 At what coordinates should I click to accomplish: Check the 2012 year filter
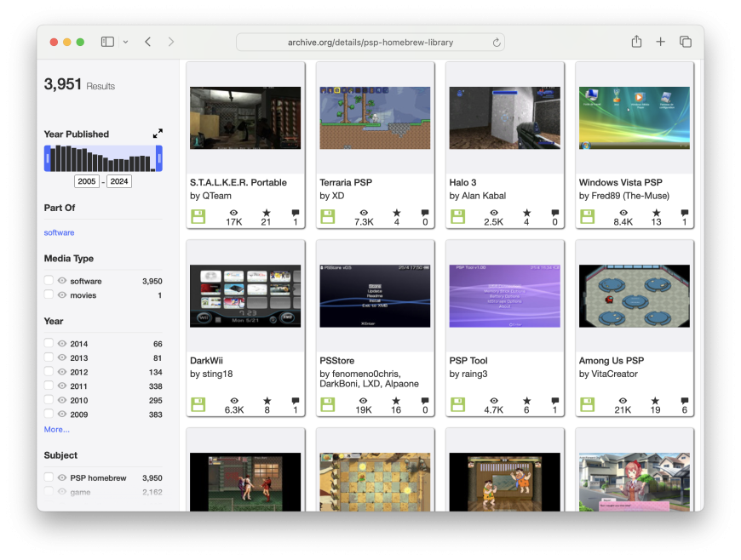coord(49,372)
